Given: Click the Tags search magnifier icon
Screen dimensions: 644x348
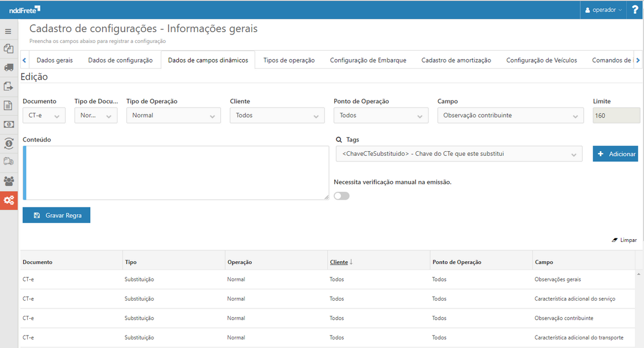Looking at the screenshot, I should coord(339,139).
